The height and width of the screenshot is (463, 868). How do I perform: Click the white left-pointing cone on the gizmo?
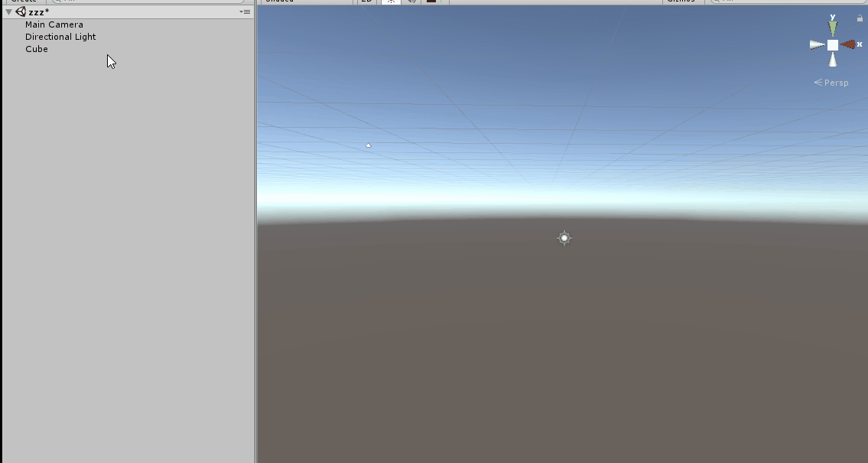click(817, 45)
